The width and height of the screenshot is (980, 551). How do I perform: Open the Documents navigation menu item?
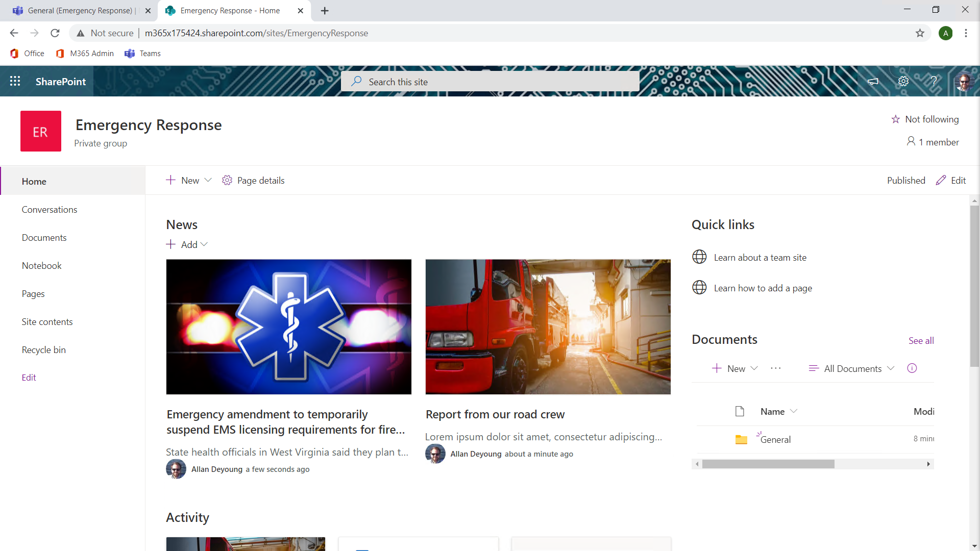tap(44, 237)
